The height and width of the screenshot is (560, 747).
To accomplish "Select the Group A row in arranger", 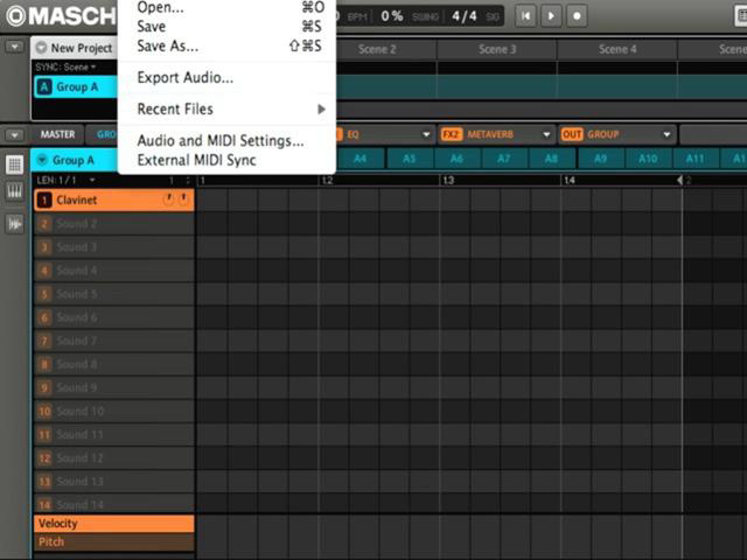I will [x=76, y=87].
